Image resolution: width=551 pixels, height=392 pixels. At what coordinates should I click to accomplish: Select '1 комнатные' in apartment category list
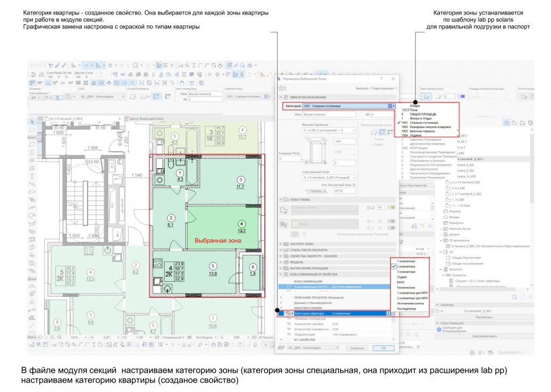tap(406, 261)
